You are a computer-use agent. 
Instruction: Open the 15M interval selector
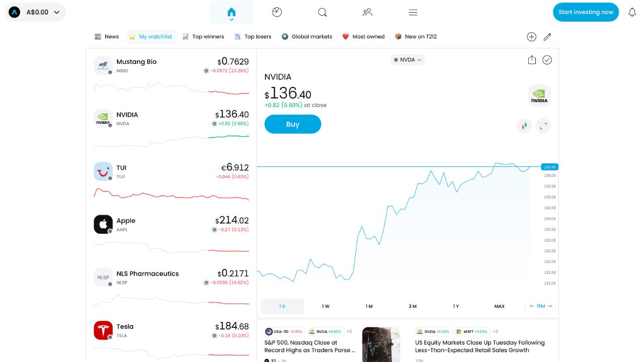[x=541, y=306]
